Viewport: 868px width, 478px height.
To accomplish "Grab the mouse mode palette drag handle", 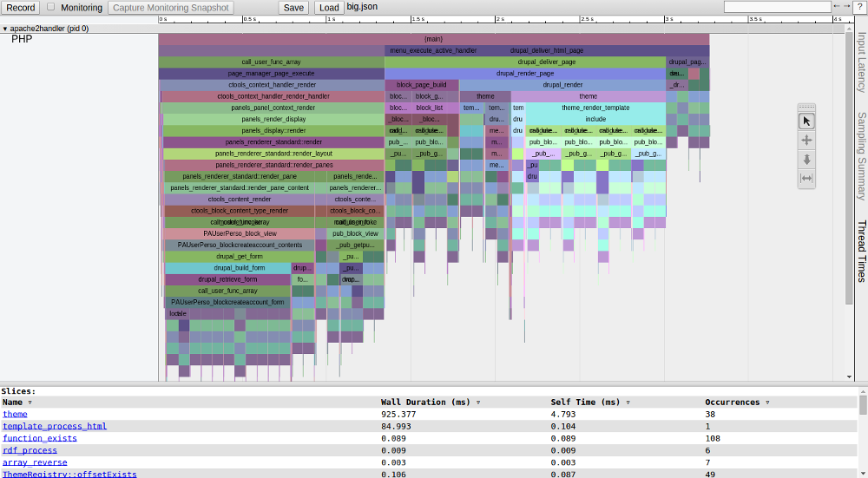I will 806,108.
